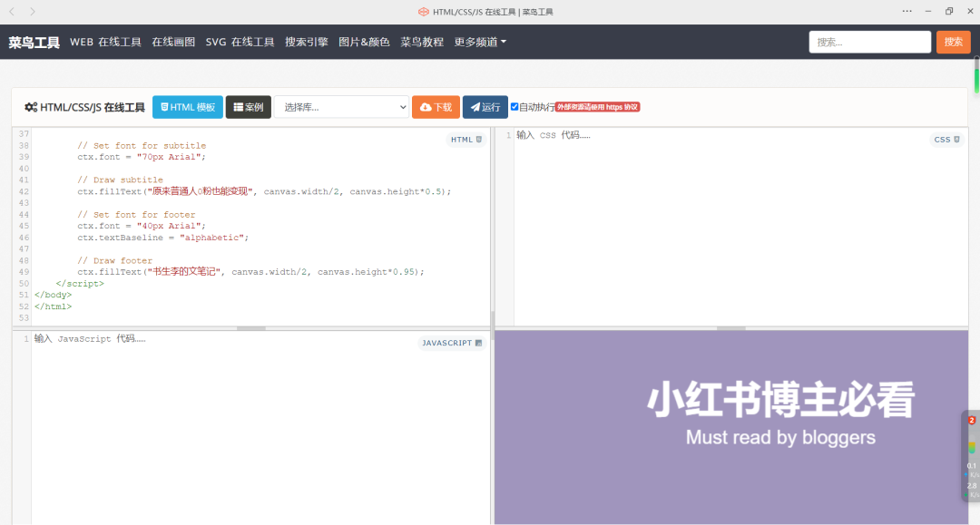Open the three-dots window menu
This screenshot has height=525, width=980.
pyautogui.click(x=906, y=11)
